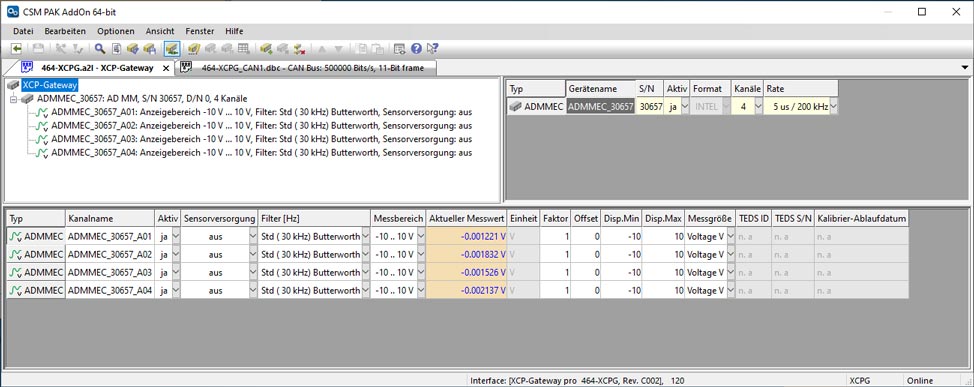The image size is (974, 387).
Task: Open the Rate dropdown 5 us / 200 kHz
Action: pyautogui.click(x=833, y=107)
